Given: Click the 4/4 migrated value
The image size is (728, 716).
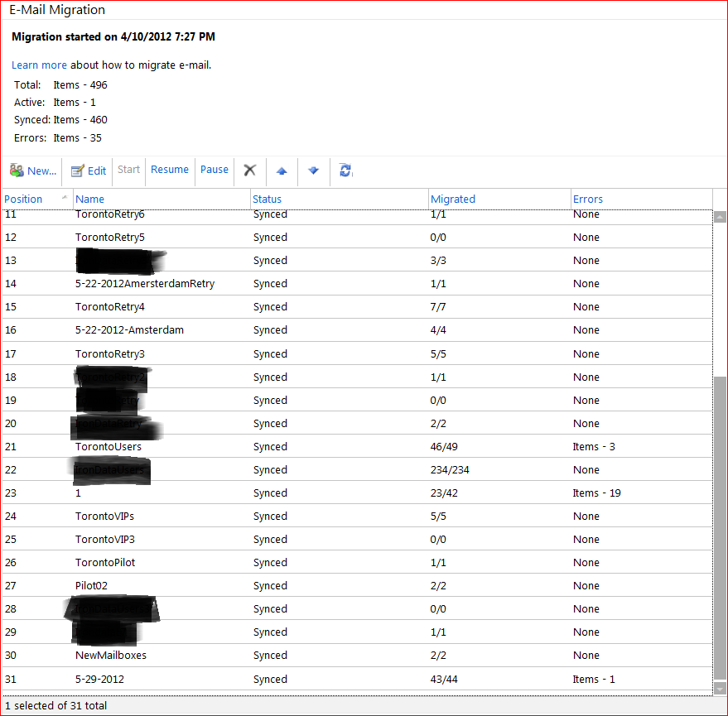Looking at the screenshot, I should click(x=438, y=330).
